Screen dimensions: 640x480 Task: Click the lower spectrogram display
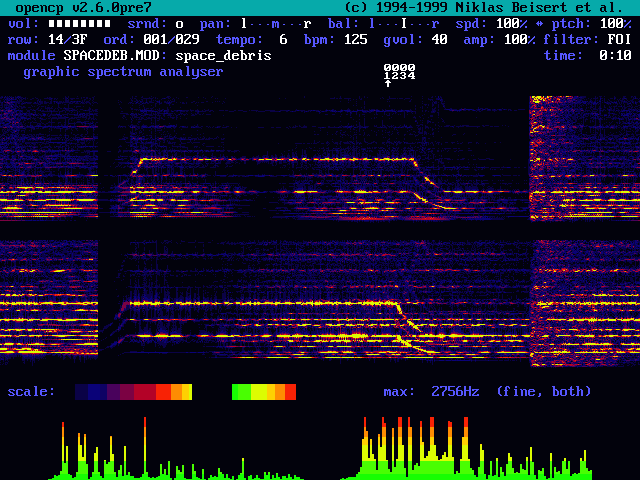320,303
